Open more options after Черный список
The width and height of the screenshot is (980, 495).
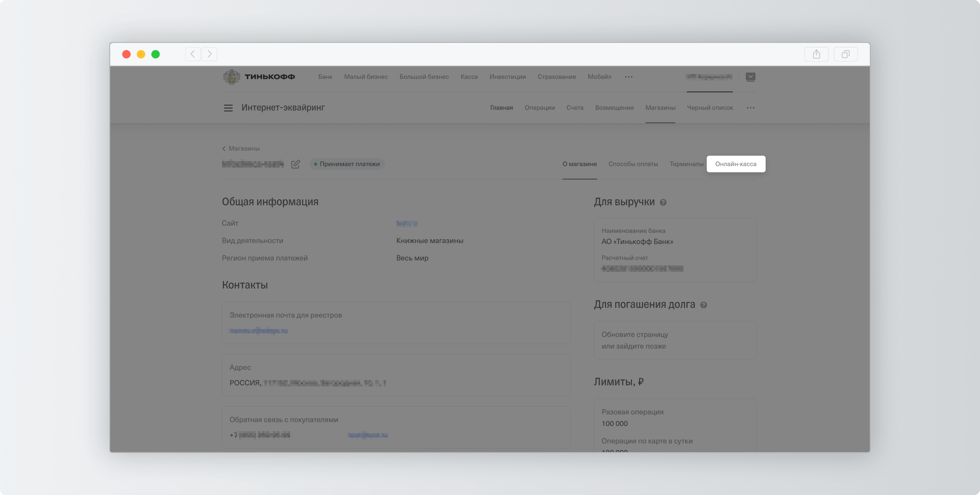point(750,108)
